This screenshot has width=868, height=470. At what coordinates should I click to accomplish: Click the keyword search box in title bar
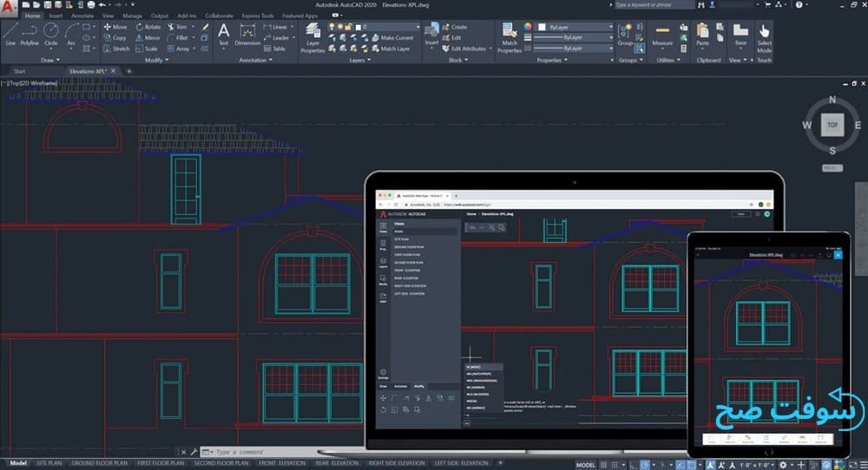[654, 4]
